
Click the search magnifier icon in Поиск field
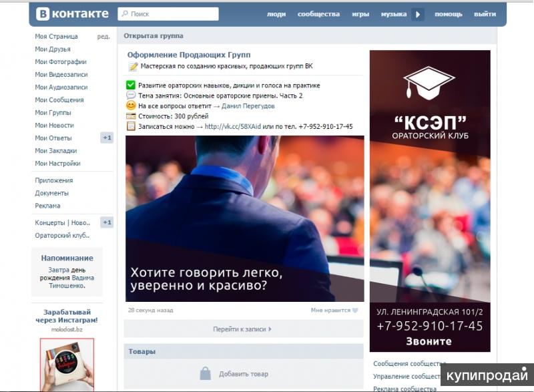click(125, 13)
